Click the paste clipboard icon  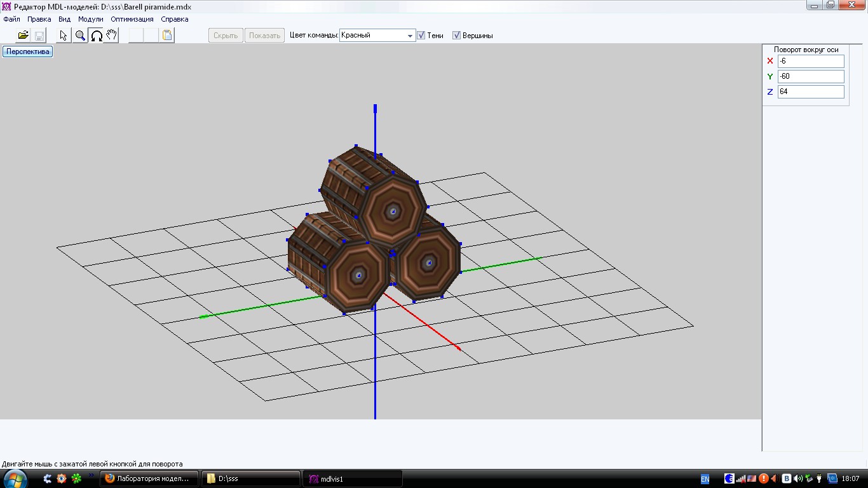tap(167, 36)
